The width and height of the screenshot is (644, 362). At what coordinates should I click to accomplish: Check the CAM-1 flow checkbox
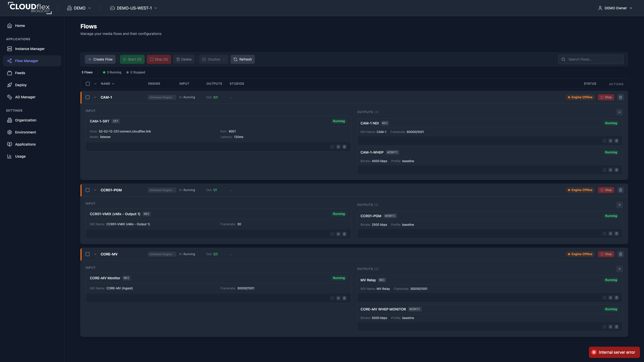[x=88, y=97]
